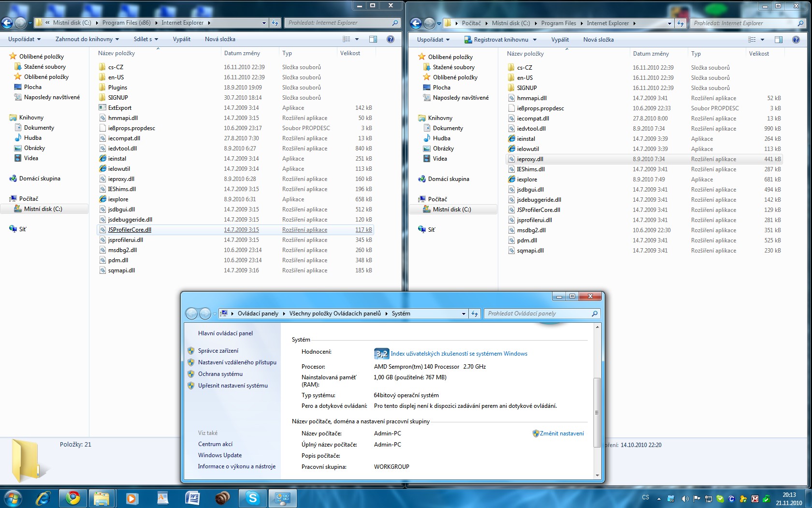
Task: Open Microsoft Word taskbar icon
Action: [192, 498]
